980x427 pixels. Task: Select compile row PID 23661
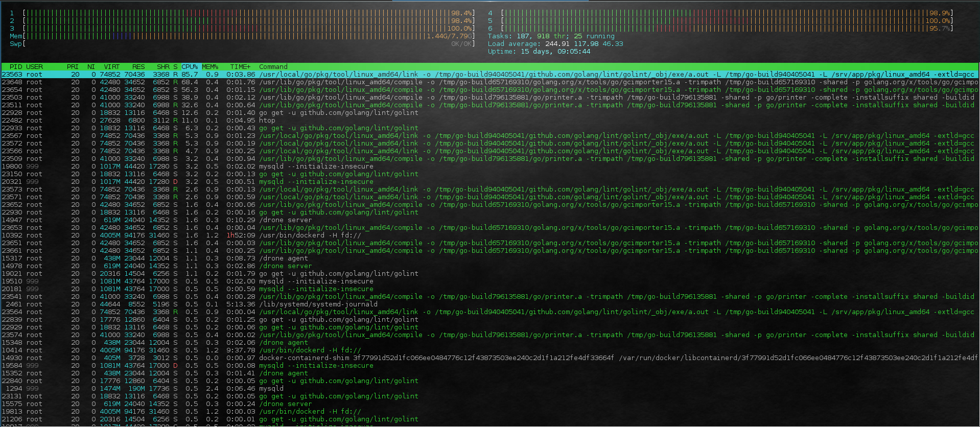point(490,251)
